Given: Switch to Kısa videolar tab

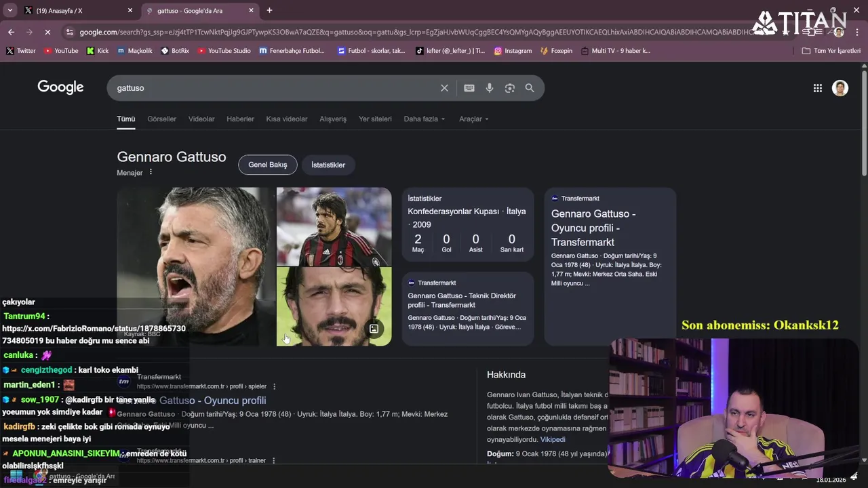Looking at the screenshot, I should (287, 119).
